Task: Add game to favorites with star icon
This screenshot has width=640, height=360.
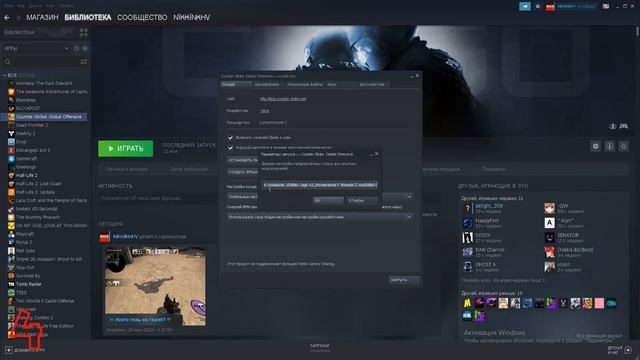Action: coord(623,146)
